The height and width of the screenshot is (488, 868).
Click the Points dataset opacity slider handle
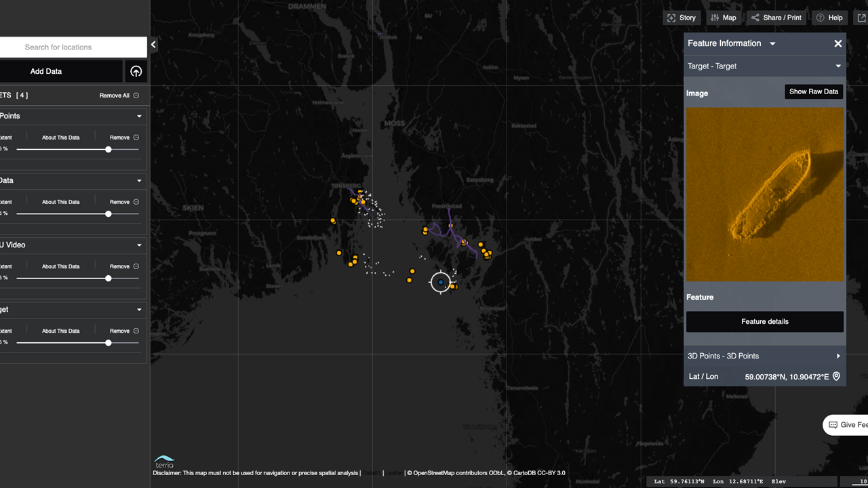coord(108,149)
